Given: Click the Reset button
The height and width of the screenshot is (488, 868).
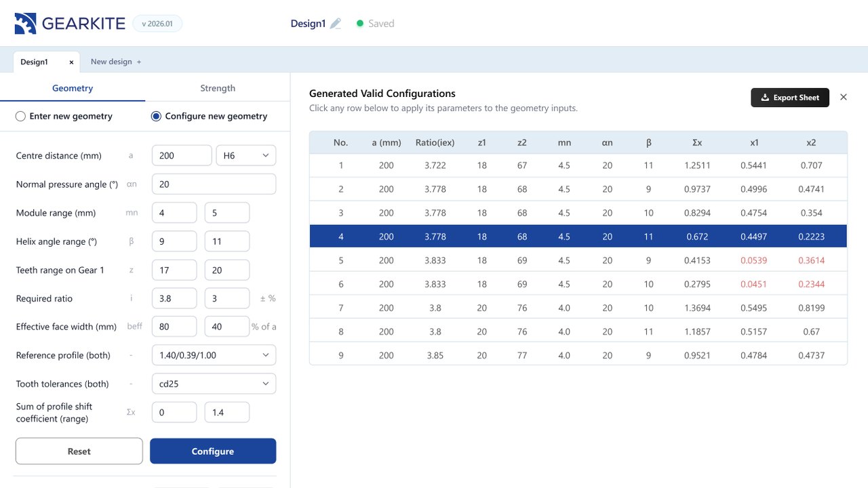Looking at the screenshot, I should [79, 451].
